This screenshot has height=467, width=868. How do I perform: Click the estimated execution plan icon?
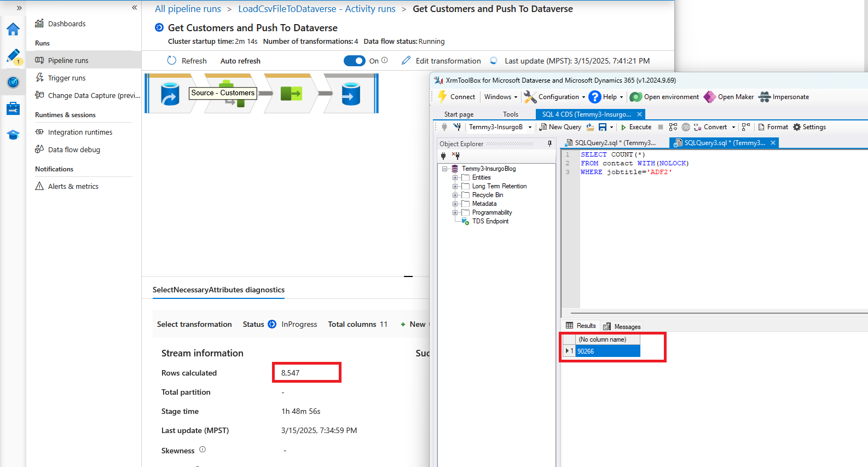pyautogui.click(x=673, y=127)
